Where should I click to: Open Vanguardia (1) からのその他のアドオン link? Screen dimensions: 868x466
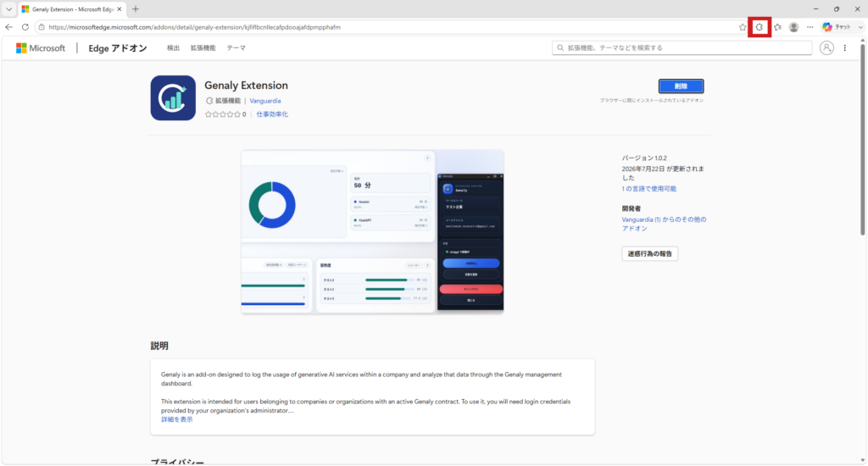point(664,225)
